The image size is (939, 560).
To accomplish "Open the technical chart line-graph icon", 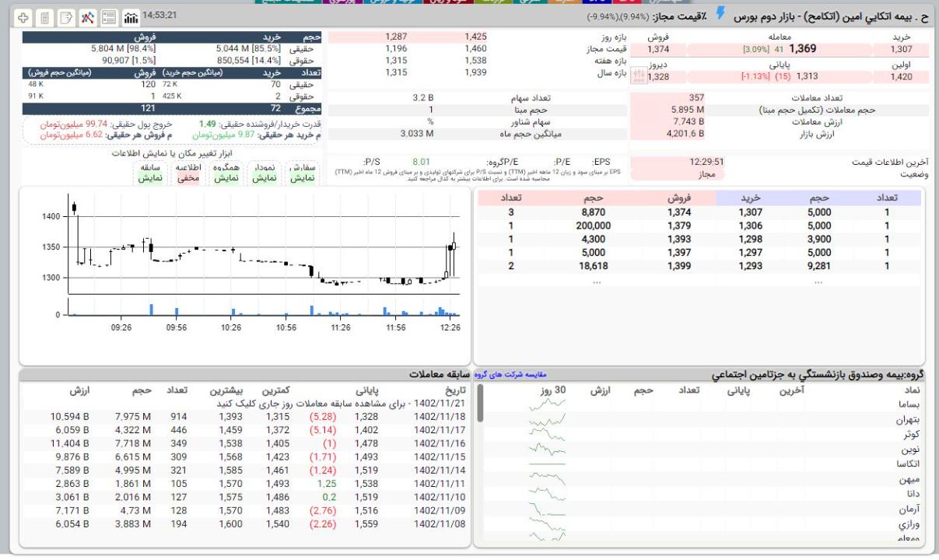I will (88, 16).
